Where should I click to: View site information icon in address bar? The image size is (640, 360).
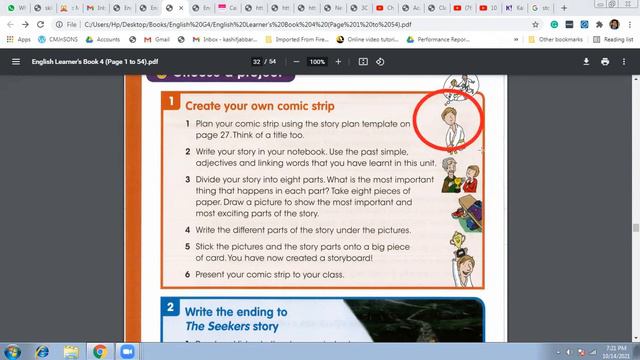point(59,24)
